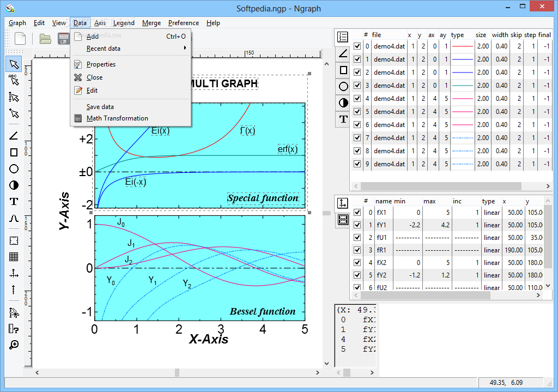Uncheck data file row 9 demo4.dat

(x=357, y=164)
